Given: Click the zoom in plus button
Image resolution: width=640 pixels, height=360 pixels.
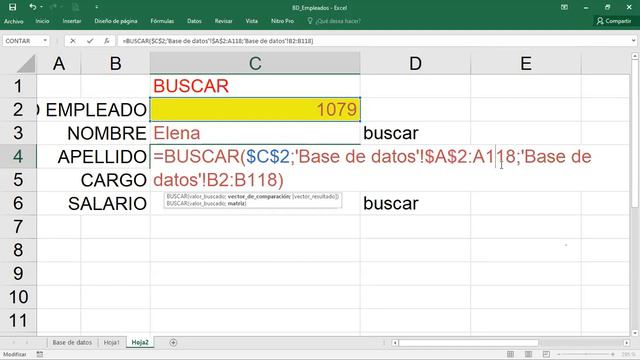Looking at the screenshot, I should tap(613, 354).
